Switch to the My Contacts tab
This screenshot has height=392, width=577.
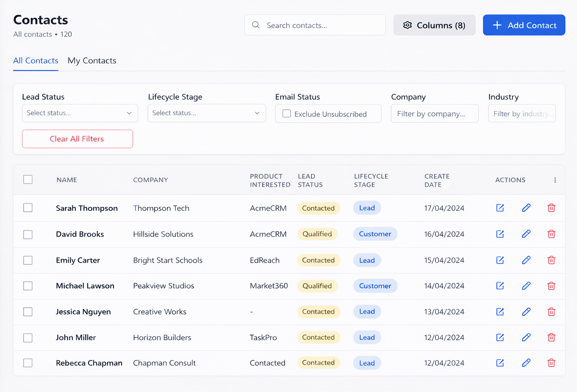92,60
